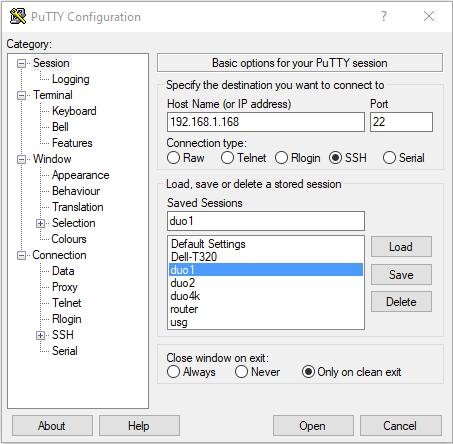Select the router saved session
Screen dimensions: 453x444
pyautogui.click(x=266, y=309)
